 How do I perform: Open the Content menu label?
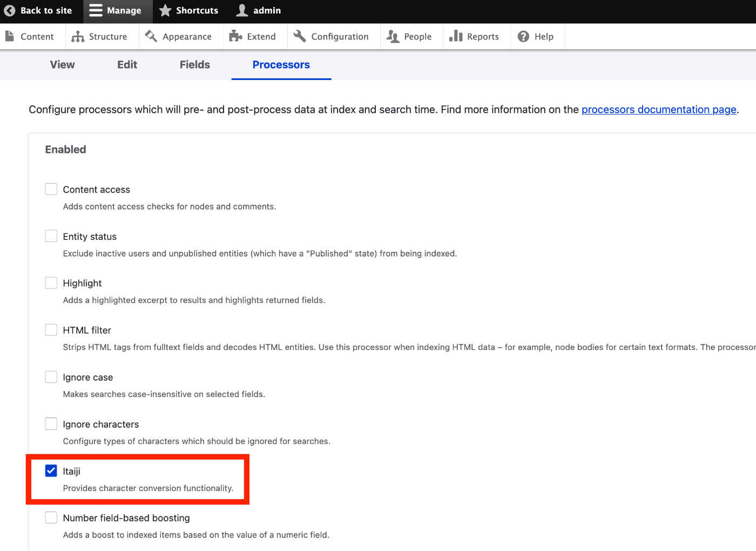coord(37,37)
